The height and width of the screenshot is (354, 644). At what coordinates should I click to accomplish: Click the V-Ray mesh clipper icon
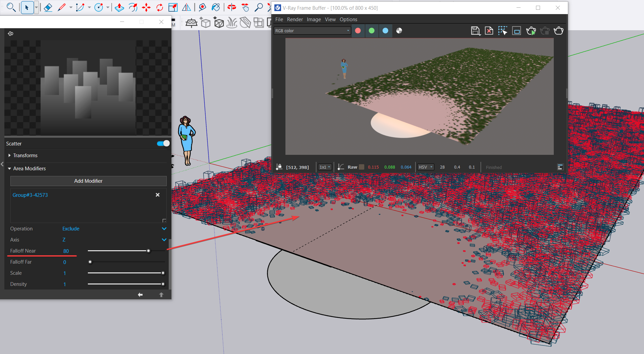[x=245, y=23]
